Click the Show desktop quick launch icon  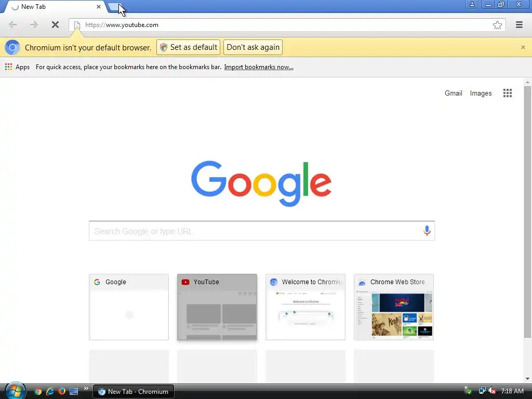tap(74, 392)
